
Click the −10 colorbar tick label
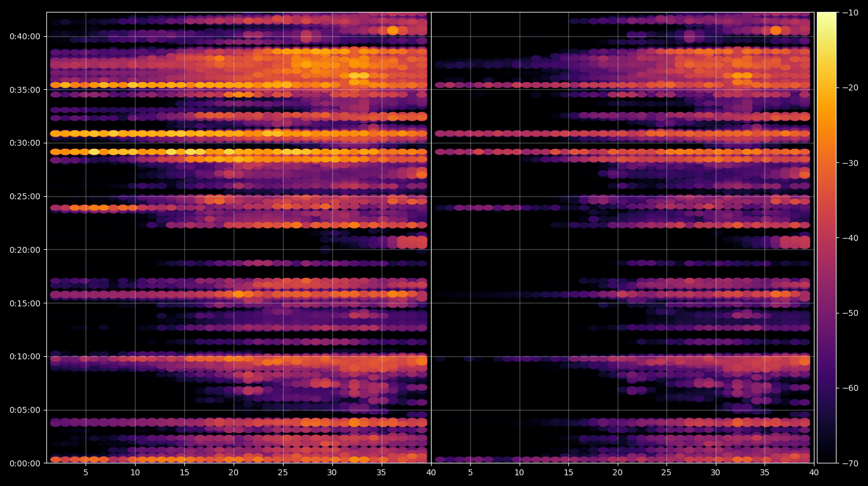tap(851, 12)
